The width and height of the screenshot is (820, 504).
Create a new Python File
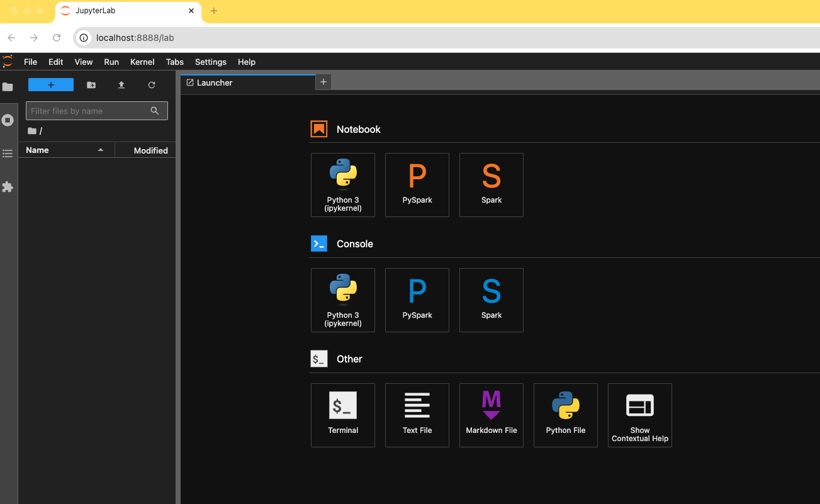566,415
